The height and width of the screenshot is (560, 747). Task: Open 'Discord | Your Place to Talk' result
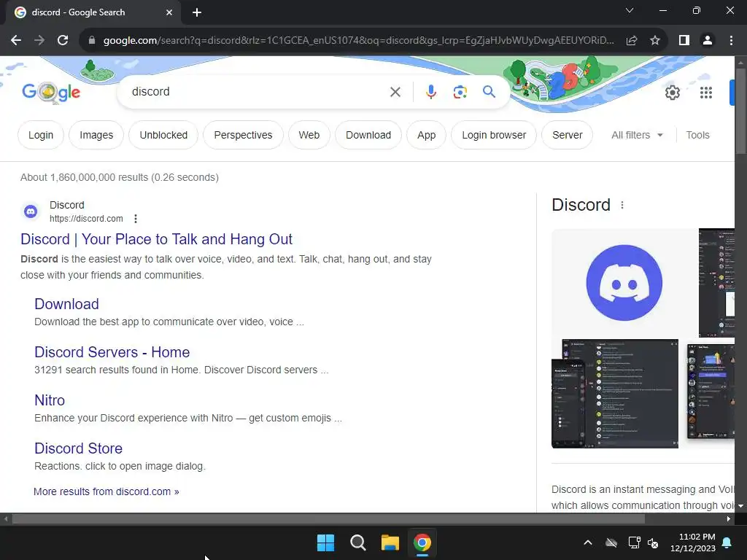click(156, 239)
